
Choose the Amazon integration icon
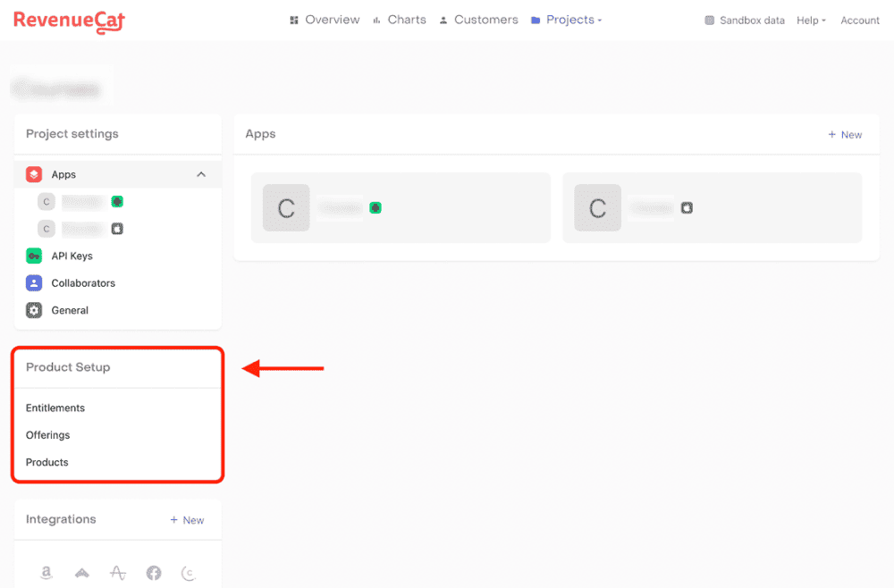[x=46, y=573]
